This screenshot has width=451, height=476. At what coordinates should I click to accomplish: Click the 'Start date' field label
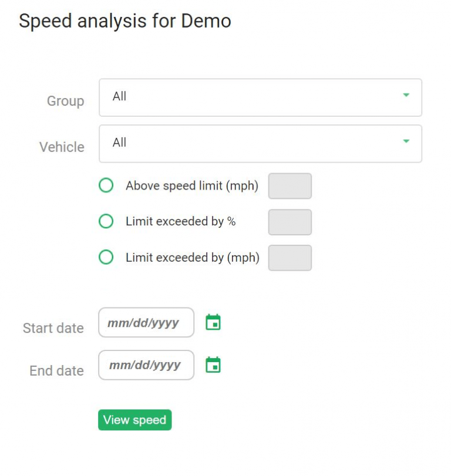[53, 328]
